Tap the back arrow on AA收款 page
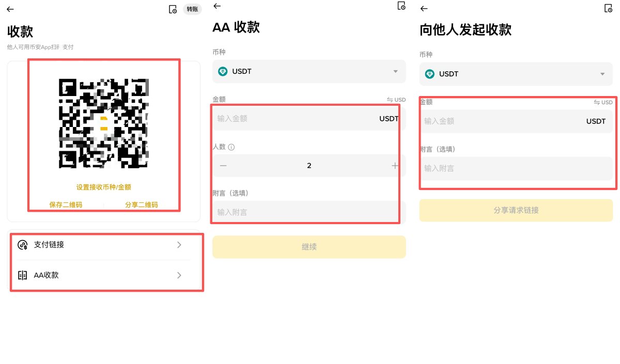This screenshot has height=364, width=620. [217, 7]
